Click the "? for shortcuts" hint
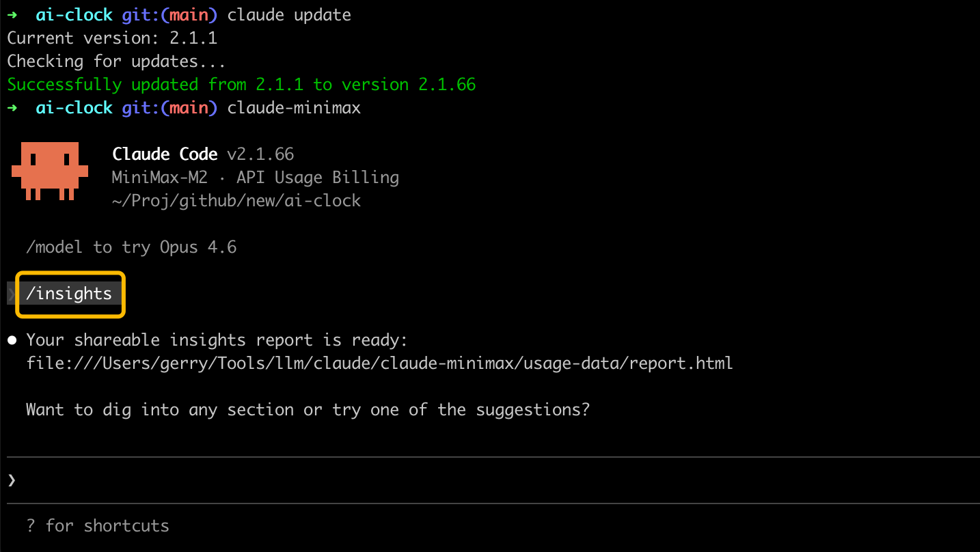The height and width of the screenshot is (552, 980). [98, 525]
